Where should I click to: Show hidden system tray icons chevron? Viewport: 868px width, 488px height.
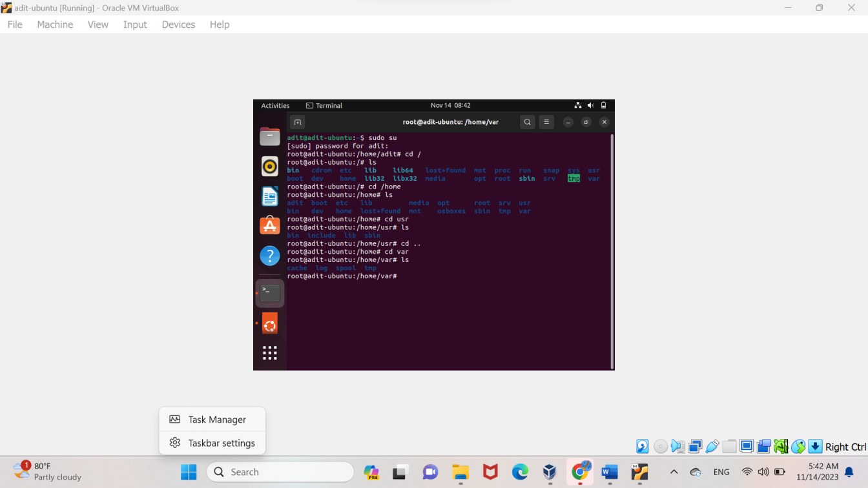pos(674,472)
